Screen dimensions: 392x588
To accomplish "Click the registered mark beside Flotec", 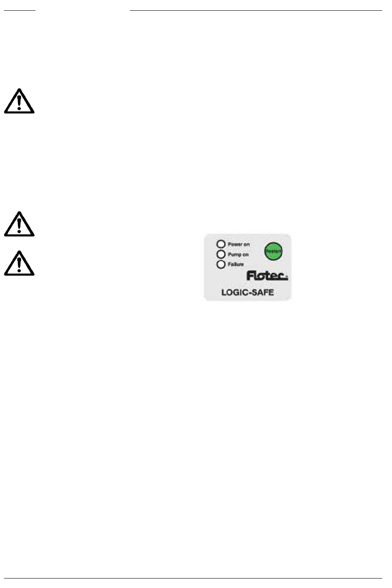I will (287, 277).
